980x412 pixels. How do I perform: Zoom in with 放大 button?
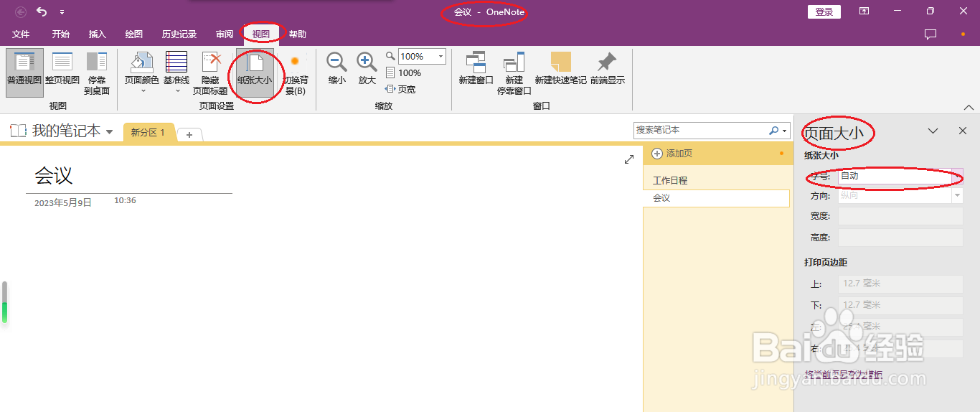coord(367,69)
